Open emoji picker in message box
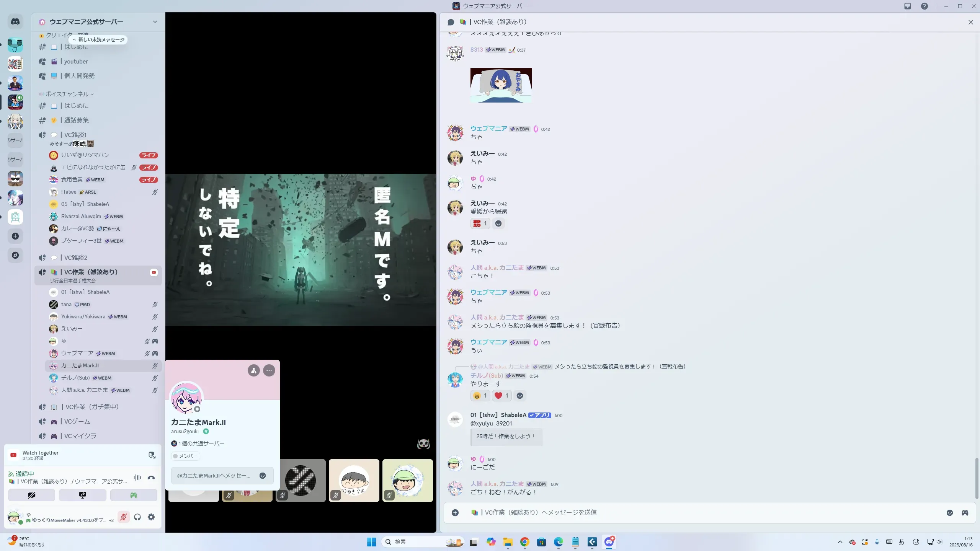 tap(949, 513)
